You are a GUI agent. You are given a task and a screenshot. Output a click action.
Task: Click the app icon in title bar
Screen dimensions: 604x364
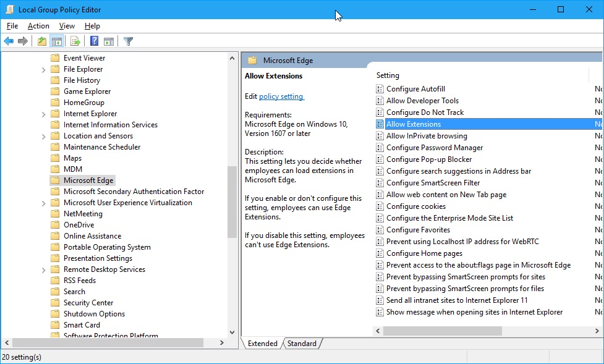(10, 10)
